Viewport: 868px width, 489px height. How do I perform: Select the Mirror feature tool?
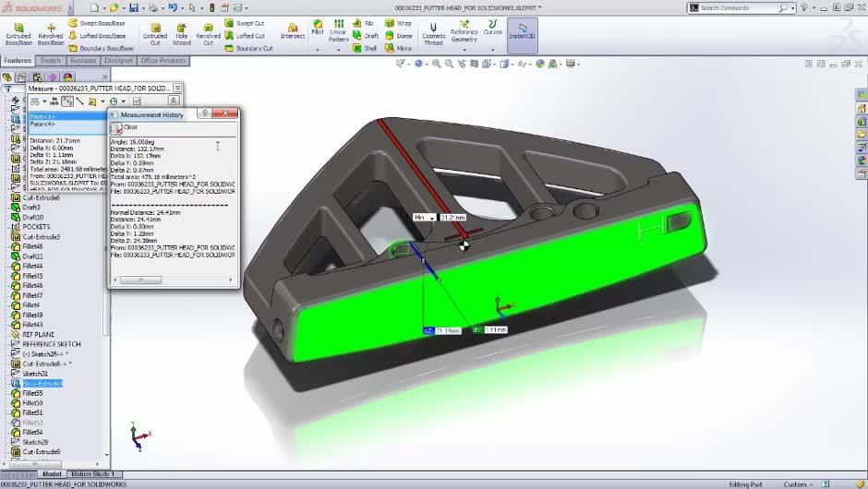[399, 48]
